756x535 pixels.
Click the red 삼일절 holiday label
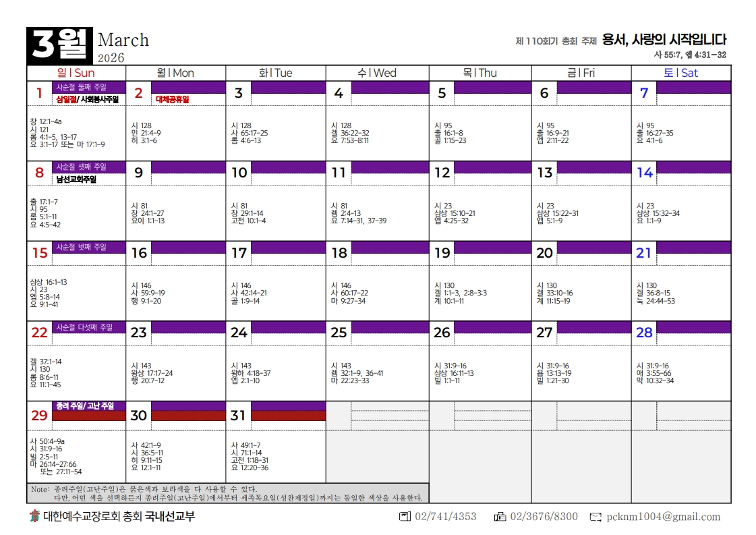pyautogui.click(x=67, y=100)
